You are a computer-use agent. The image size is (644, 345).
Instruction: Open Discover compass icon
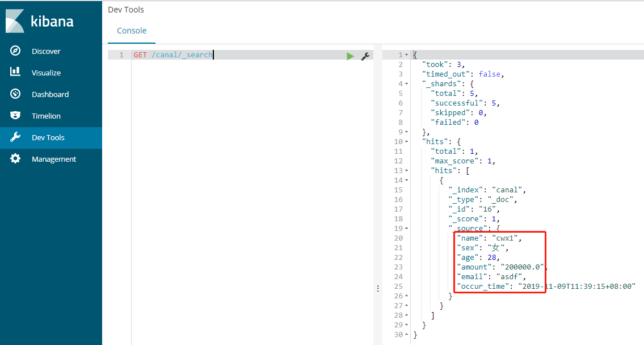coord(15,51)
